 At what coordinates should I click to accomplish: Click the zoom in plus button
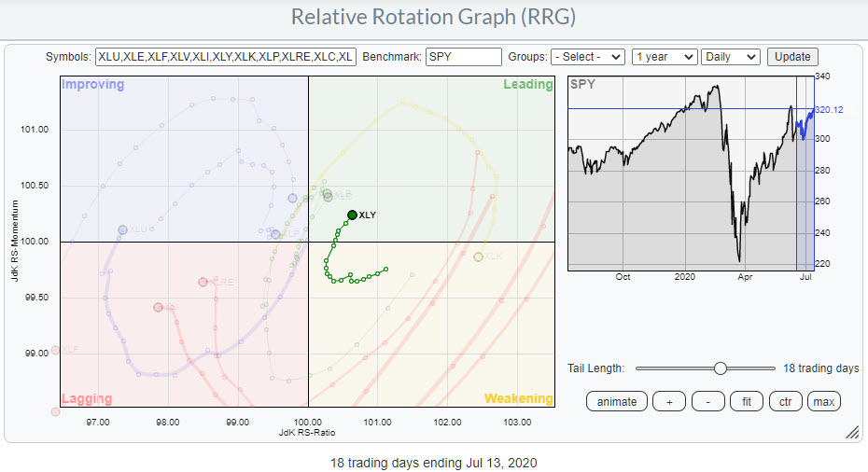(x=668, y=402)
